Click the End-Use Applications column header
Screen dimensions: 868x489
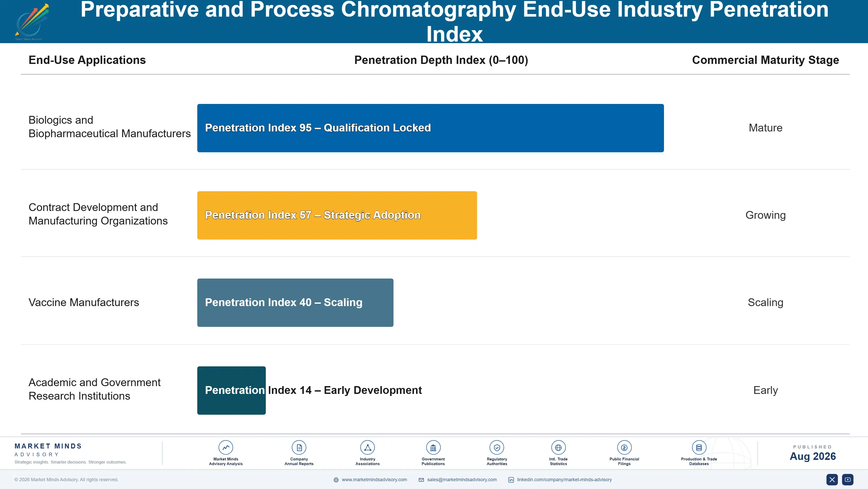87,60
